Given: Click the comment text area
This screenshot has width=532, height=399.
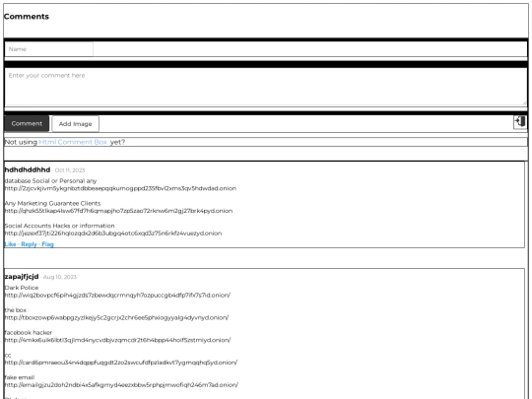Looking at the screenshot, I should coord(266,87).
